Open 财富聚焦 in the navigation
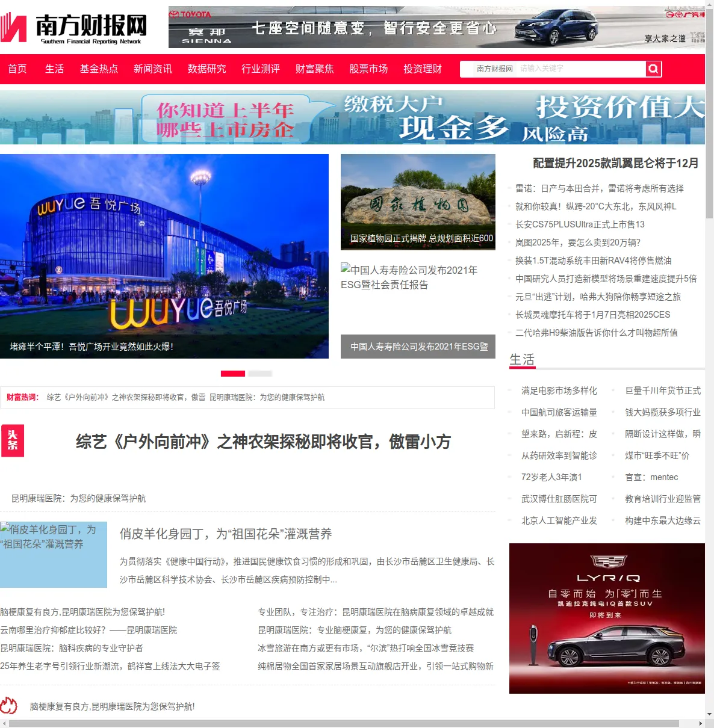Screen dimensions: 714x728 (314, 69)
